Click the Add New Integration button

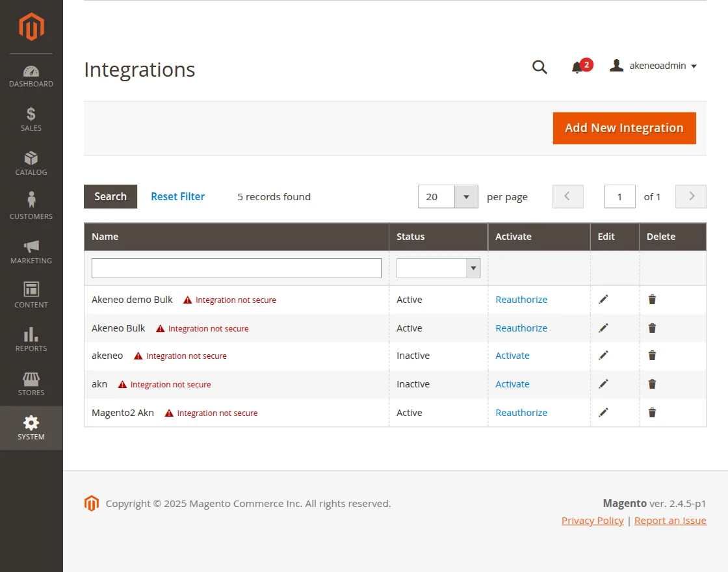click(x=623, y=128)
